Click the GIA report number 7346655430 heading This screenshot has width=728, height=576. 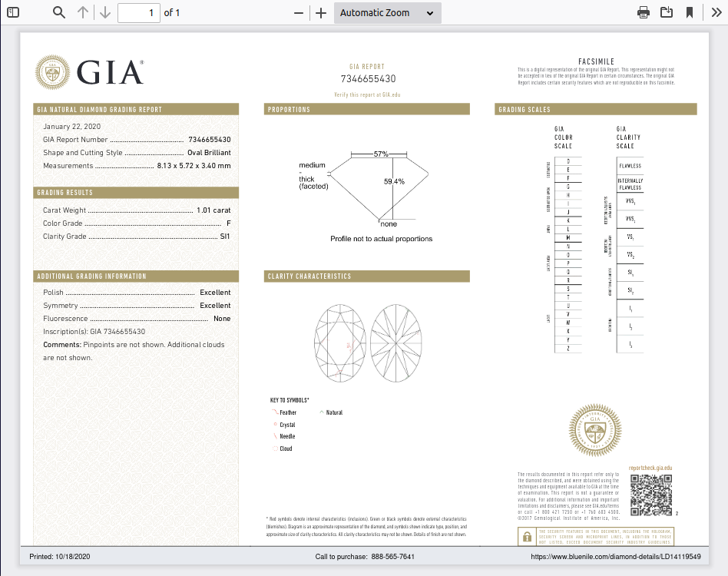click(x=368, y=79)
